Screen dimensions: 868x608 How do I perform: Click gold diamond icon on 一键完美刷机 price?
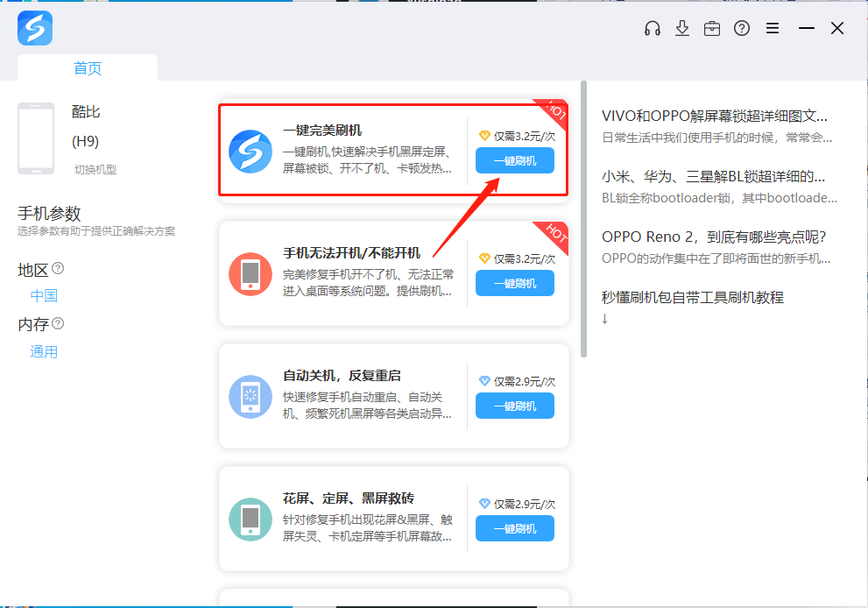click(484, 136)
